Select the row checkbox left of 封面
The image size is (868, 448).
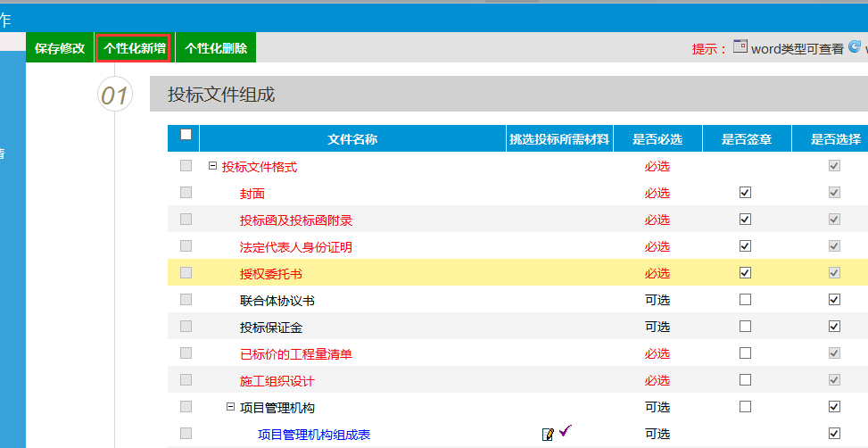click(x=186, y=193)
